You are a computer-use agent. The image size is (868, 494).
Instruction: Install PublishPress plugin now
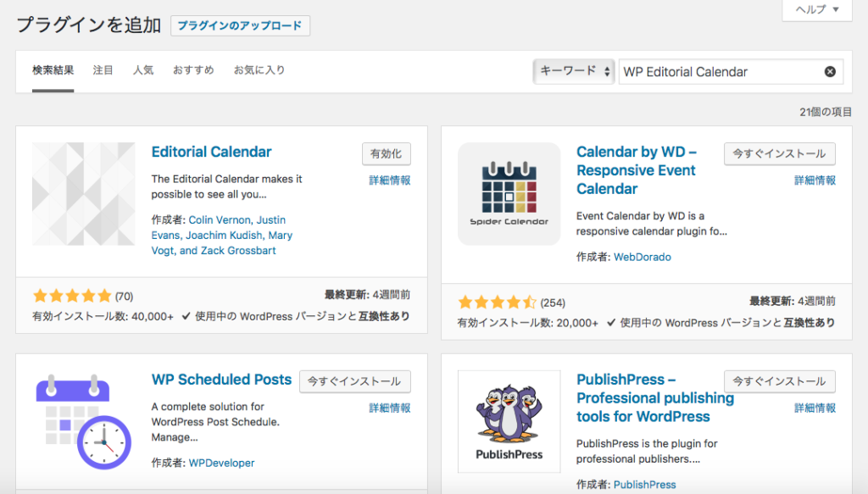click(780, 381)
